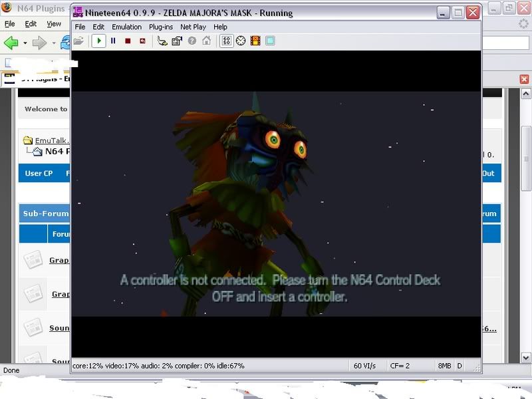Click browser vertical scrollbar thumb
The image size is (532, 399).
click(526, 158)
